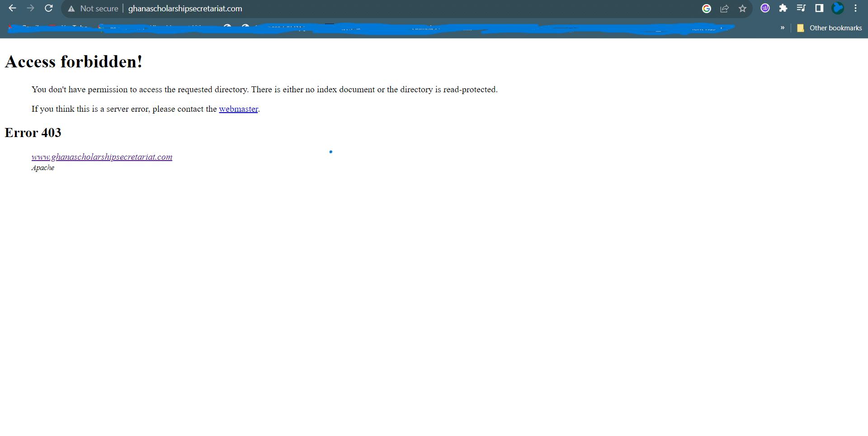Reload the current page
The width and height of the screenshot is (868, 436).
coord(49,8)
